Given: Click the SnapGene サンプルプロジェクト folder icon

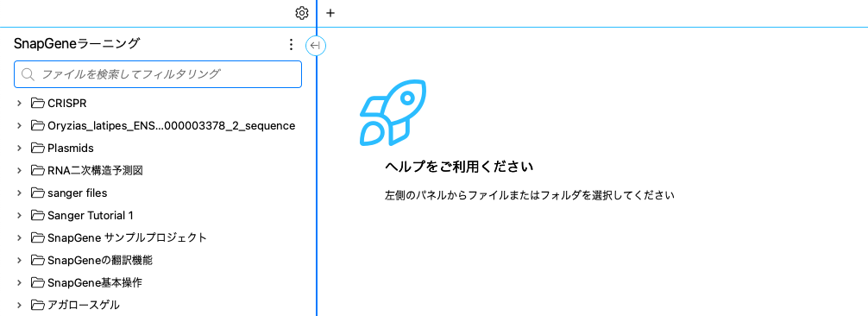Looking at the screenshot, I should click(38, 237).
